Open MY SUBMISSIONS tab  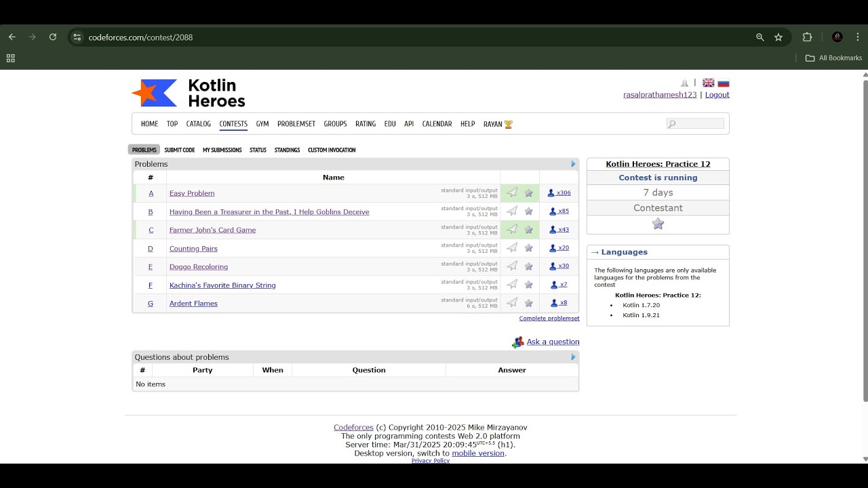[x=222, y=150]
